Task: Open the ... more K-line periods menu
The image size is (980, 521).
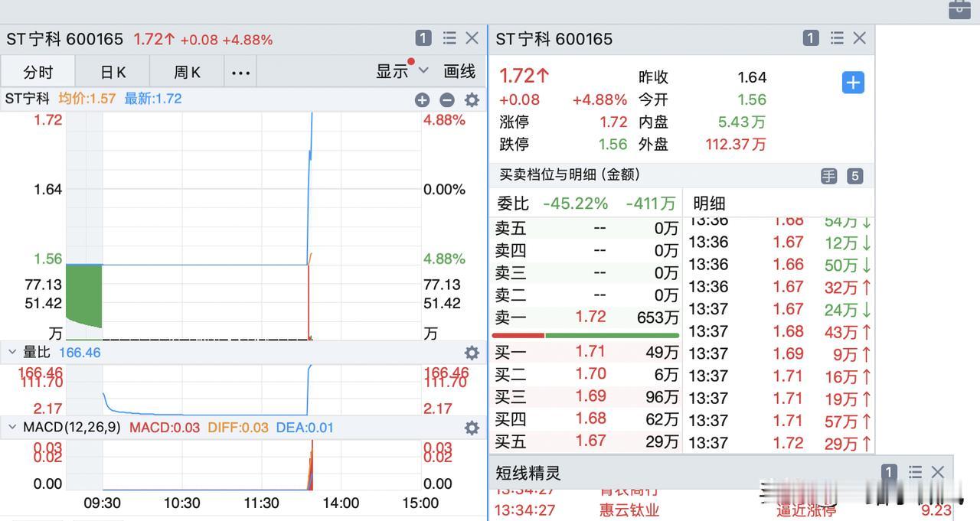Action: click(x=240, y=71)
